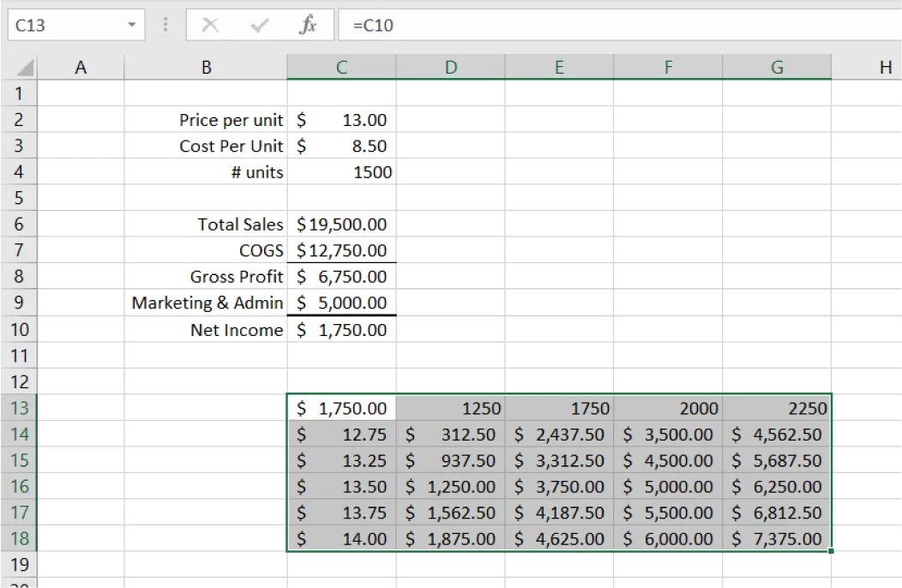
Task: Open the Name Box dropdown arrow
Action: click(x=133, y=25)
